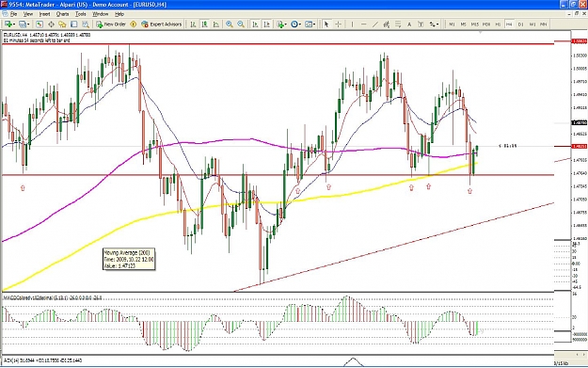588x368 pixels.
Task: Open the Tools menu
Action: pyautogui.click(x=81, y=14)
